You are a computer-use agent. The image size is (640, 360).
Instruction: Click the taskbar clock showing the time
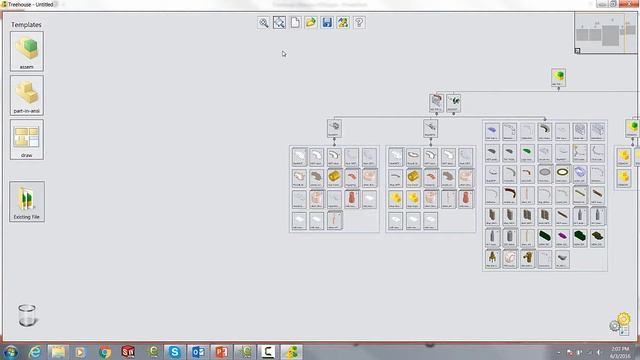point(620,353)
